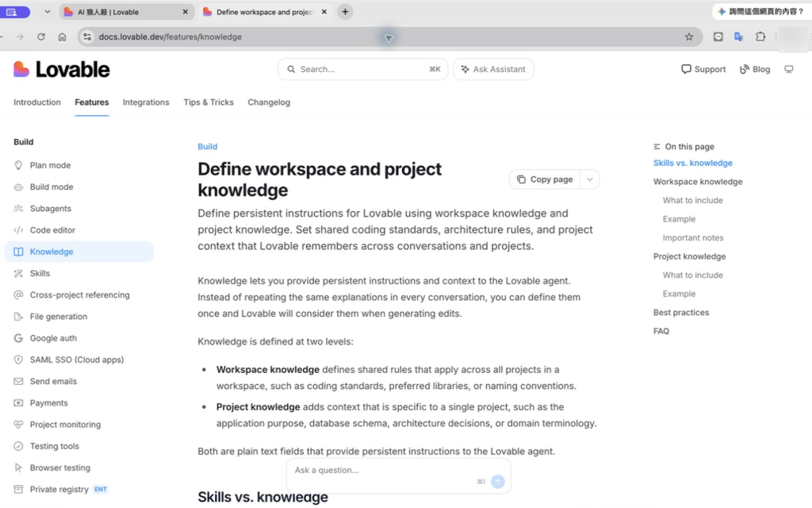Reload the page in the browser
The image size is (812, 508).
pos(41,37)
